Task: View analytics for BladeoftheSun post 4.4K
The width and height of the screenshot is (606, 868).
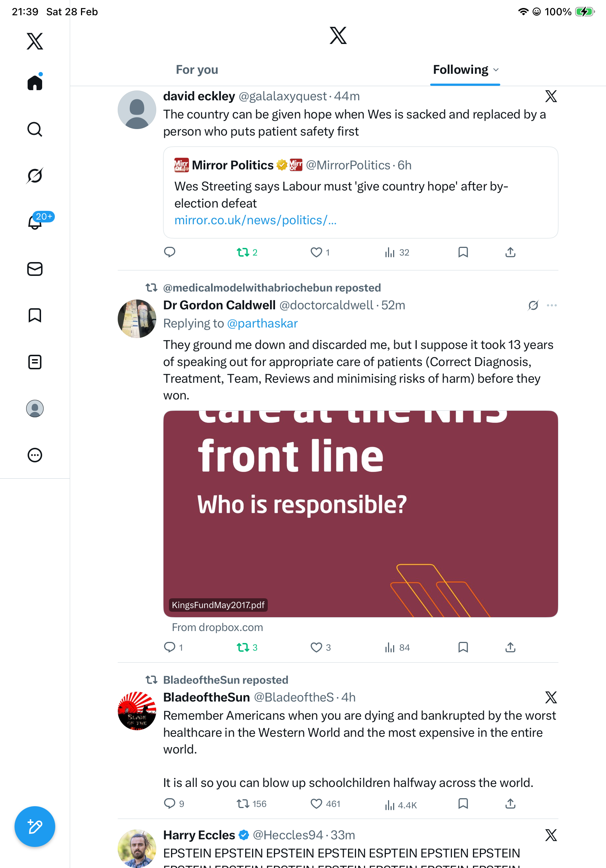Action: click(x=400, y=805)
